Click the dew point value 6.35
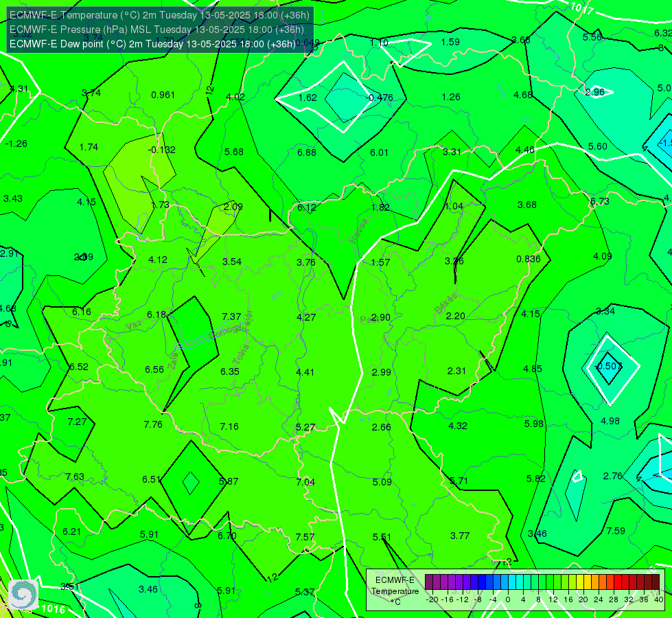Screen dimensions: 672x618 [230, 371]
